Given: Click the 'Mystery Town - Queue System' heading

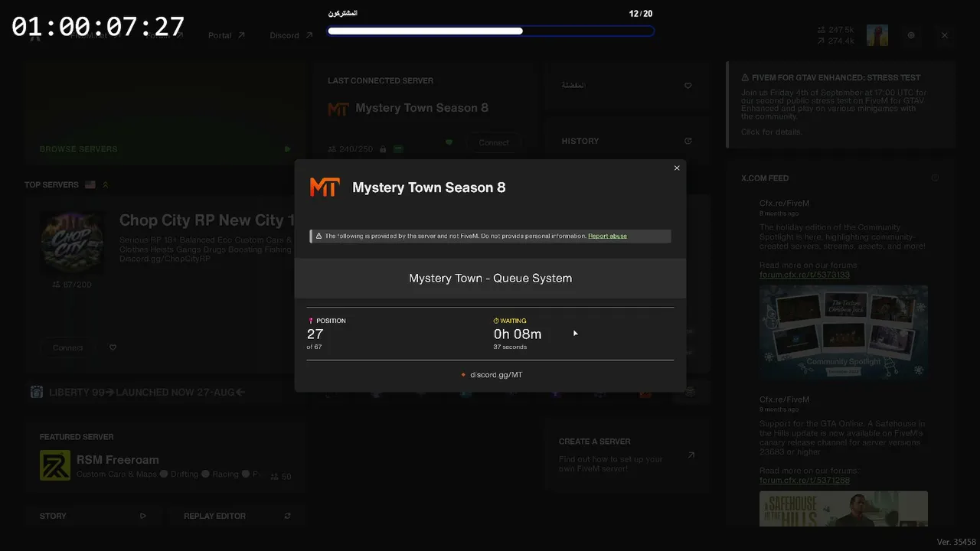Looking at the screenshot, I should click(490, 279).
